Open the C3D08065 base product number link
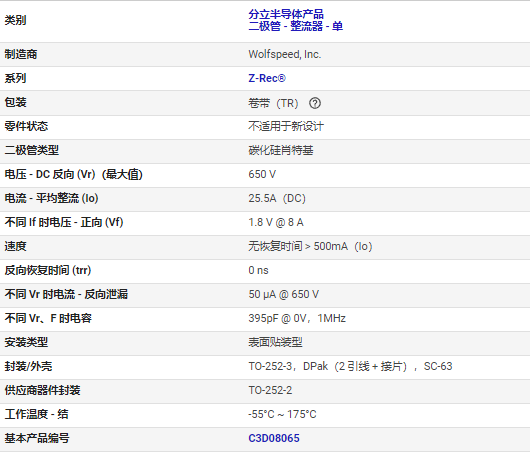The height and width of the screenshot is (453, 530). click(x=274, y=438)
